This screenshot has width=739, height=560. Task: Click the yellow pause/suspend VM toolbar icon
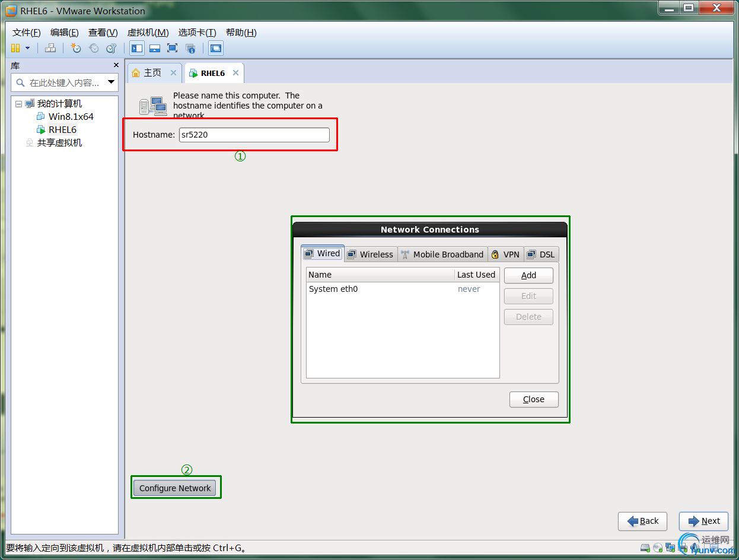(x=15, y=48)
